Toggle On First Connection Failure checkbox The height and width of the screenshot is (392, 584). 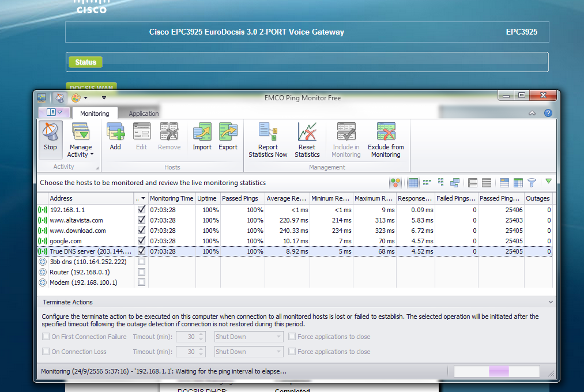click(46, 337)
